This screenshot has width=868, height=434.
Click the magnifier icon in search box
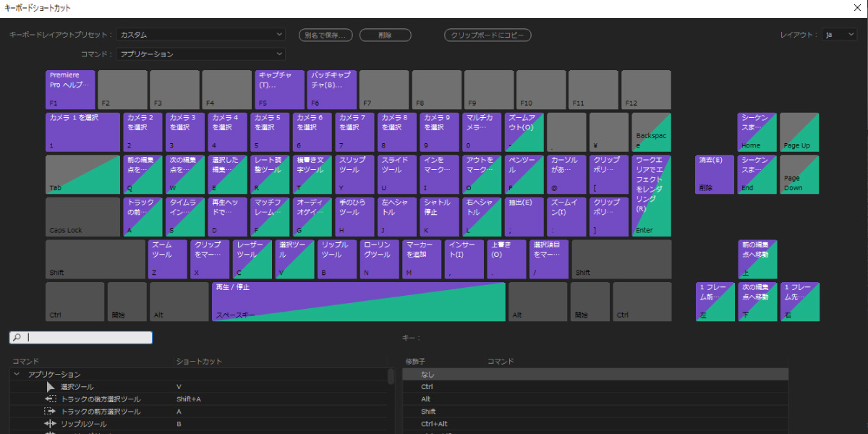tap(17, 338)
